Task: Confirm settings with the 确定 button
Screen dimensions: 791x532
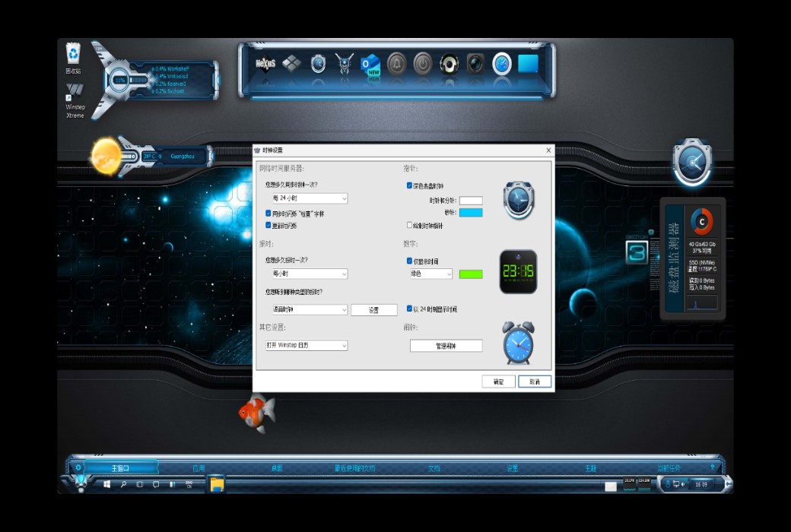Action: pos(498,381)
